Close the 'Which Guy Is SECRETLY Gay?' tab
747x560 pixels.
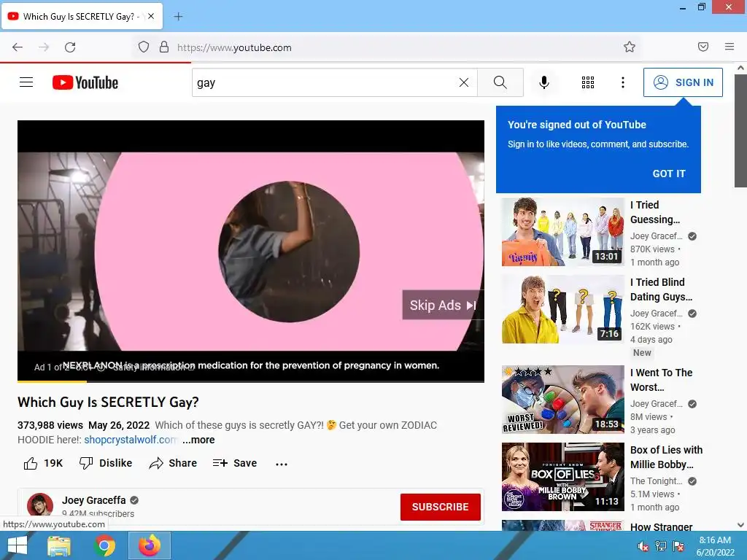pyautogui.click(x=150, y=16)
